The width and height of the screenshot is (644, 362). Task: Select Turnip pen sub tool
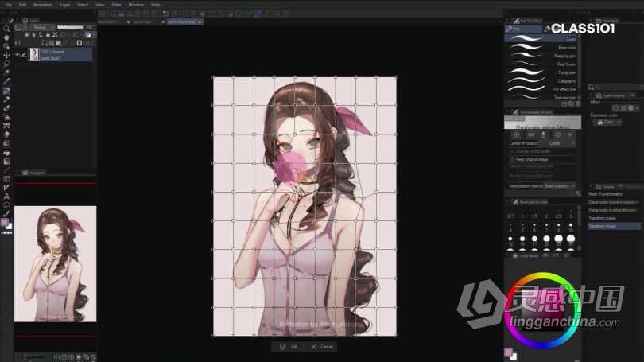(x=541, y=72)
